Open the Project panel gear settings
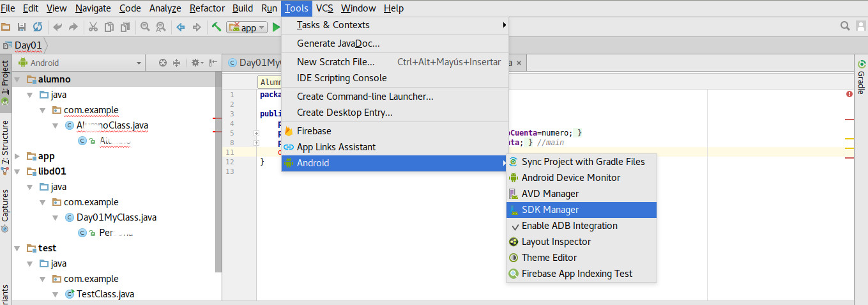Image resolution: width=868 pixels, height=305 pixels. coord(197,63)
